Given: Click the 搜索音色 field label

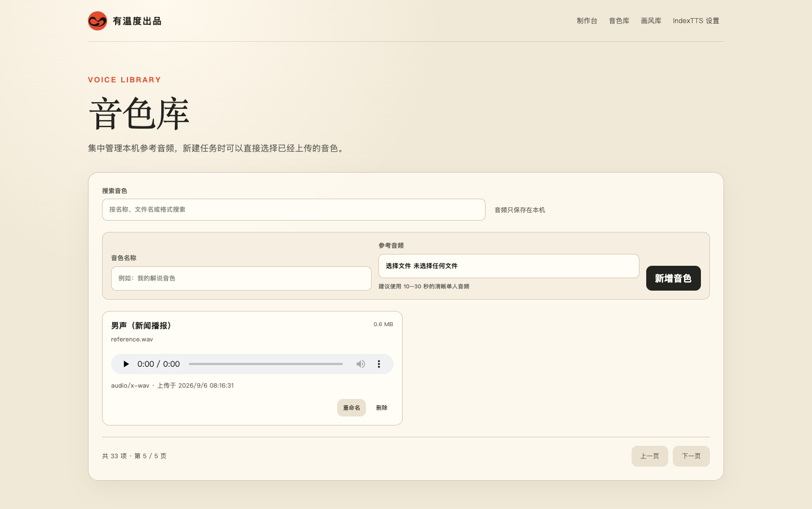Looking at the screenshot, I should (114, 191).
